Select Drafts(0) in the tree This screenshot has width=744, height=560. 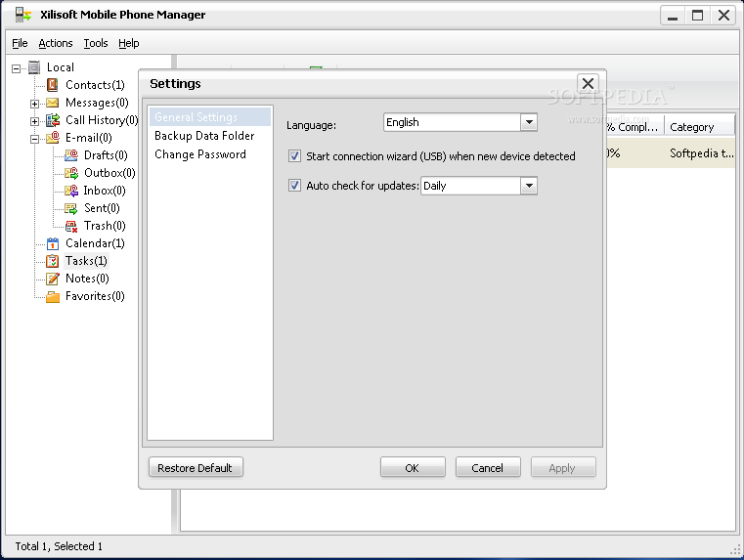coord(106,155)
